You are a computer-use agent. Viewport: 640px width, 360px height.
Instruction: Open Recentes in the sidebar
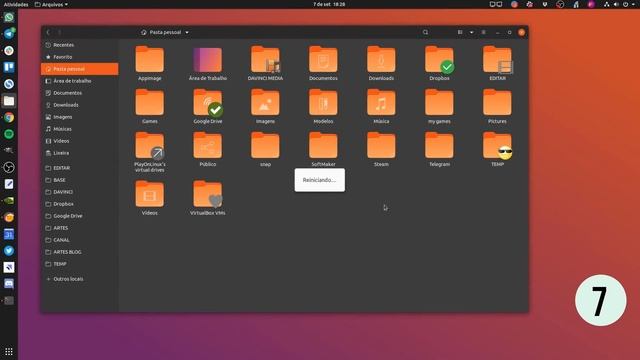click(x=80, y=45)
